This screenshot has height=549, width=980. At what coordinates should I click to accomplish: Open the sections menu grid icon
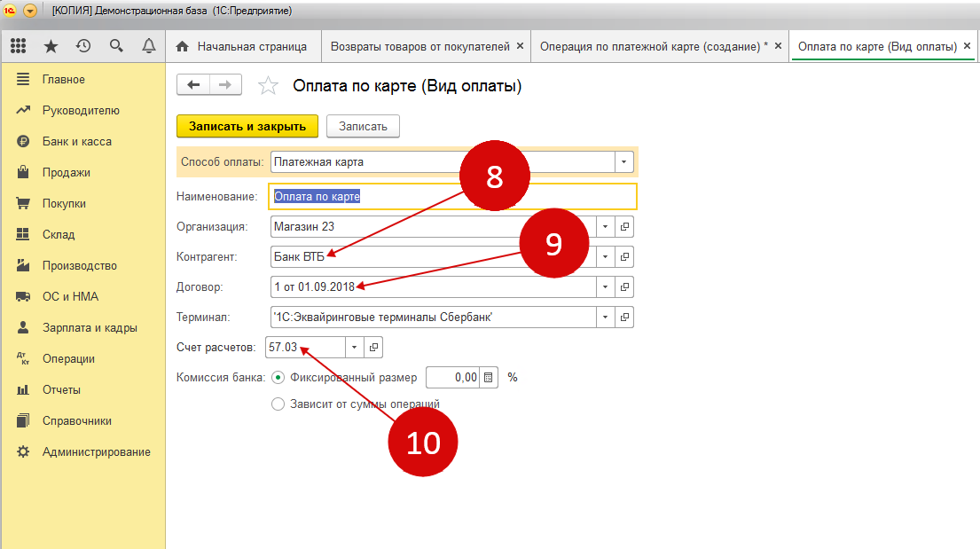point(18,45)
